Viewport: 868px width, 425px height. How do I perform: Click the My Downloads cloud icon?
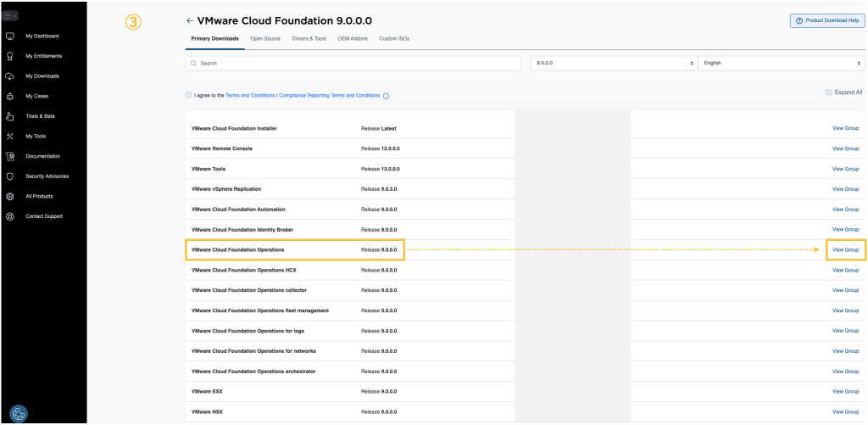click(9, 75)
